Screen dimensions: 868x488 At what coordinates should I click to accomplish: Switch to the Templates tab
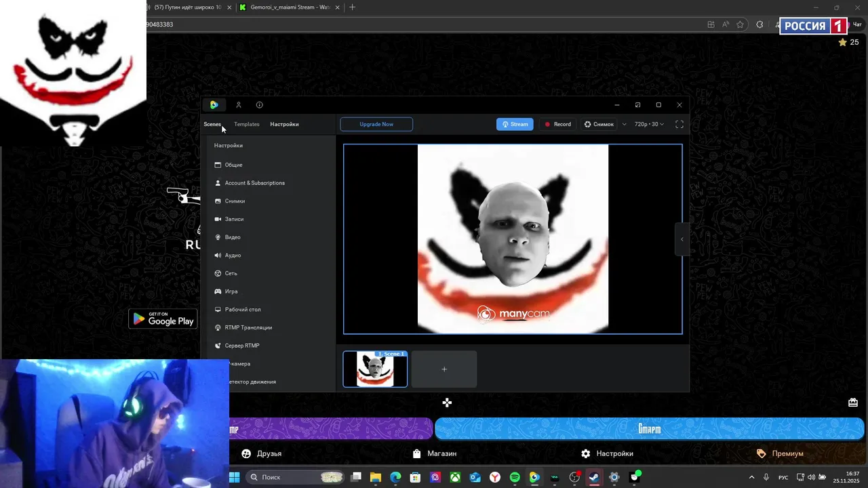(x=247, y=124)
